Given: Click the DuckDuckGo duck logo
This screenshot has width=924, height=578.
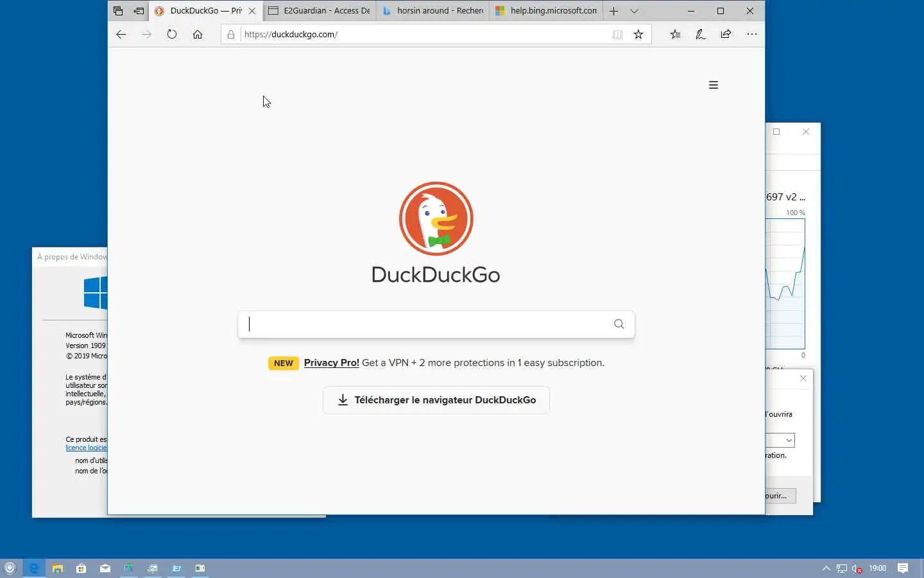Looking at the screenshot, I should (436, 218).
